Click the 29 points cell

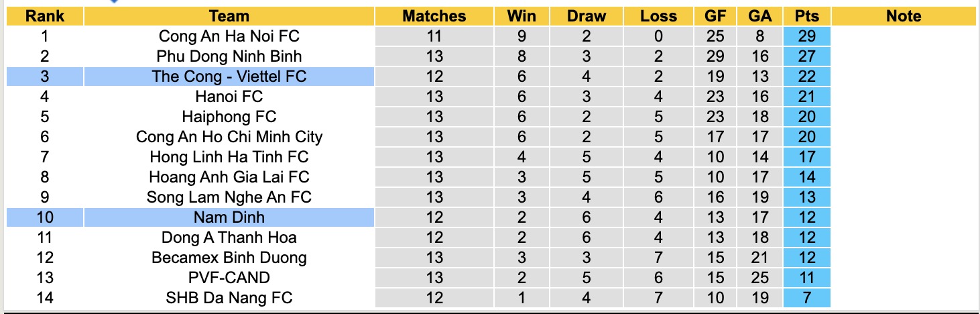[806, 36]
